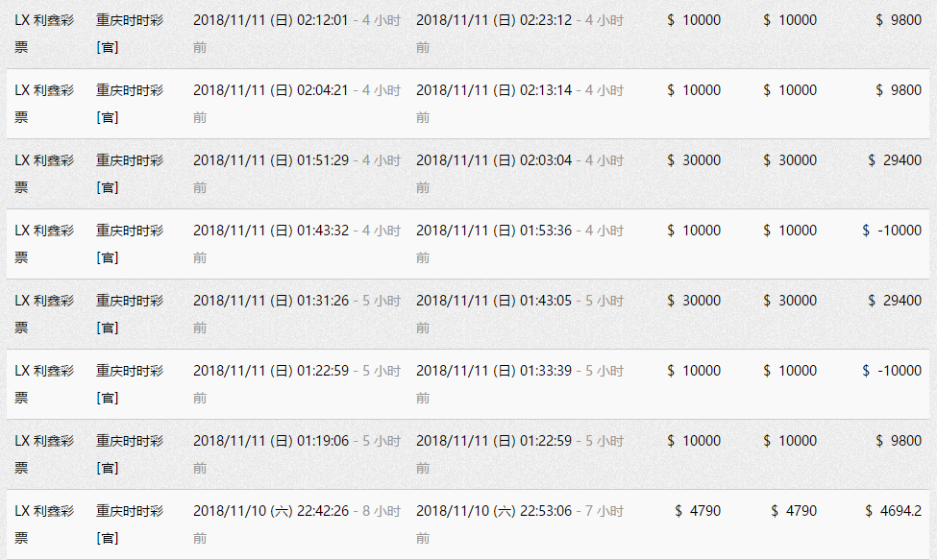The height and width of the screenshot is (560, 937).
Task: Select the 02:23:12 end time cell
Action: (494, 20)
